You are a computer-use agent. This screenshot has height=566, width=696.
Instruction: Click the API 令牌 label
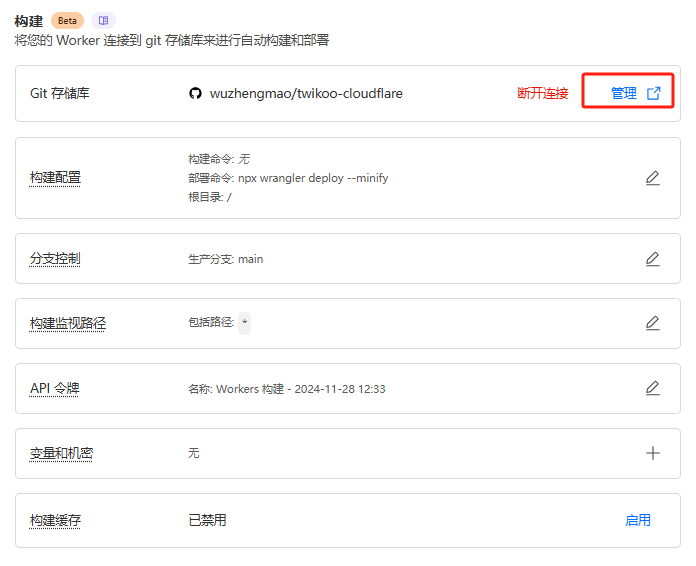(x=54, y=388)
